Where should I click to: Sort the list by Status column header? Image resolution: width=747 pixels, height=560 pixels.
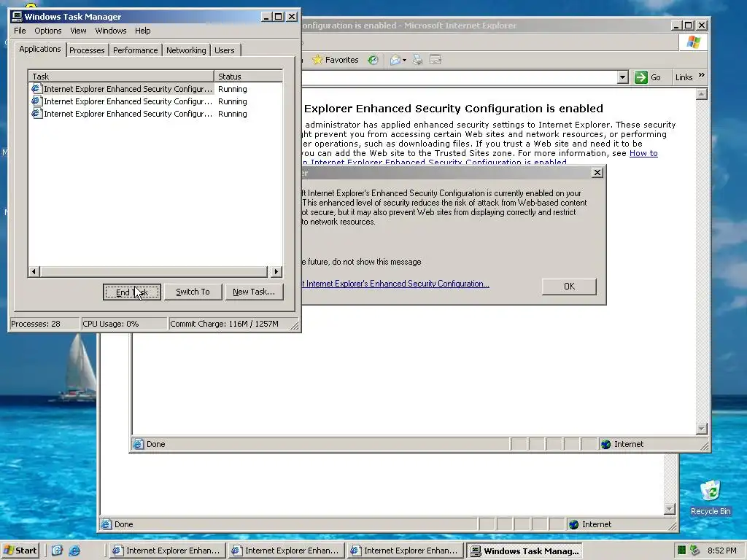coord(248,77)
